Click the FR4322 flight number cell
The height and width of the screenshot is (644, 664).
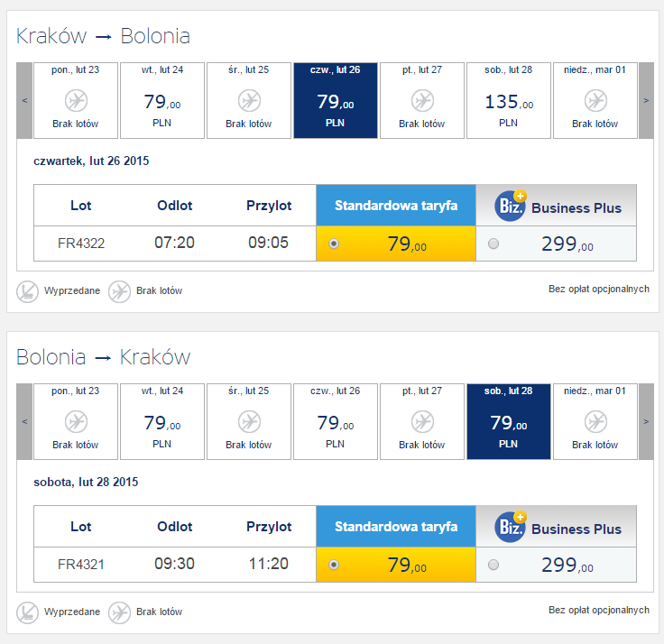81,244
